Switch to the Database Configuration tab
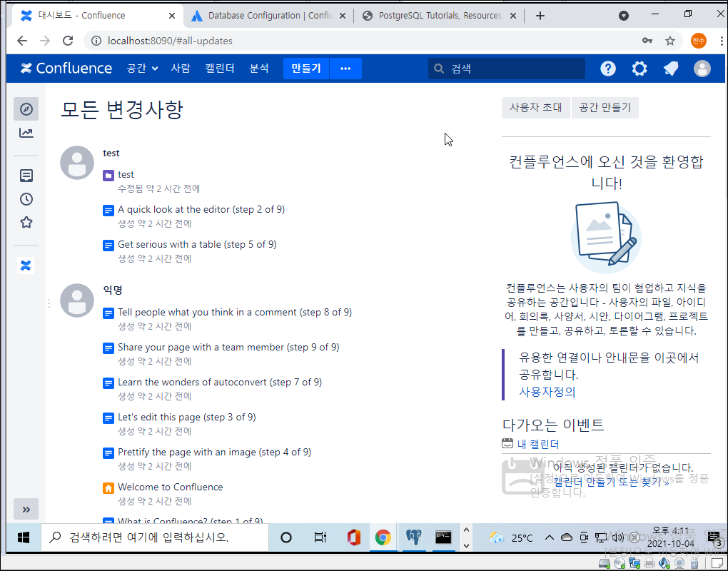This screenshot has height=571, width=728. point(269,16)
